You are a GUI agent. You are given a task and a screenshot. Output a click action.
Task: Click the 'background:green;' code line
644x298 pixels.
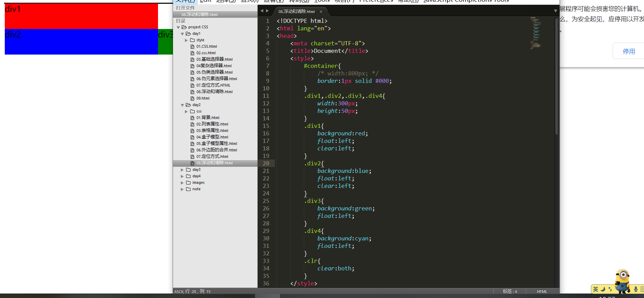346,208
